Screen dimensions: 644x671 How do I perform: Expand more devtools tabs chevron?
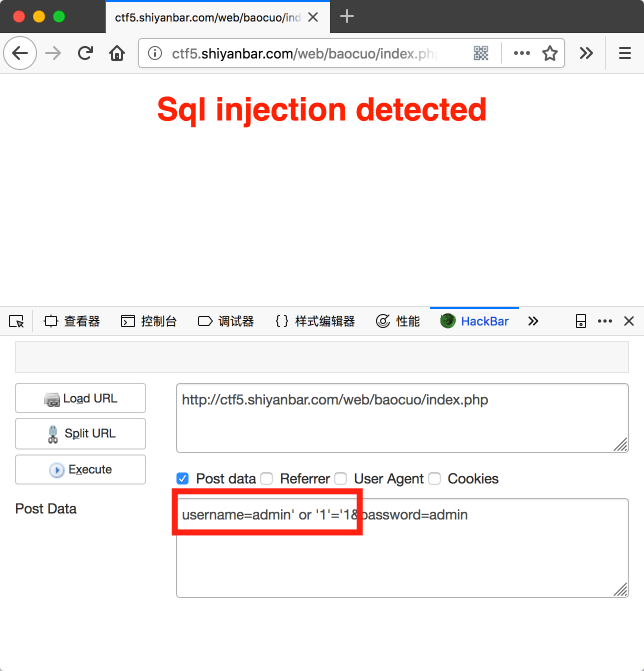coord(533,321)
